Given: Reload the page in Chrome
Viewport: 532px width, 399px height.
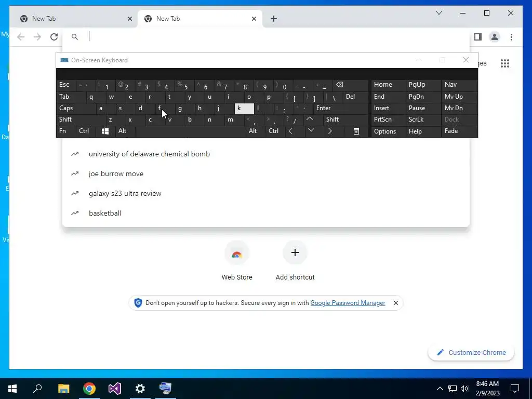Looking at the screenshot, I should pyautogui.click(x=54, y=37).
